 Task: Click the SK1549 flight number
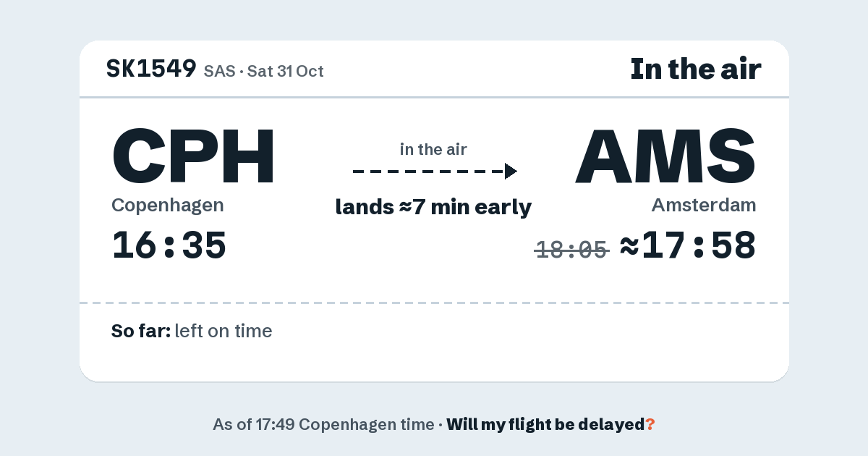(151, 69)
